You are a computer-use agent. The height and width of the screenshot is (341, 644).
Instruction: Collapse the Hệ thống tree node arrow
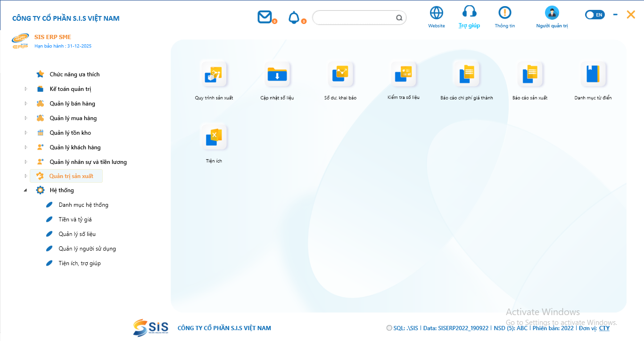[x=25, y=191]
